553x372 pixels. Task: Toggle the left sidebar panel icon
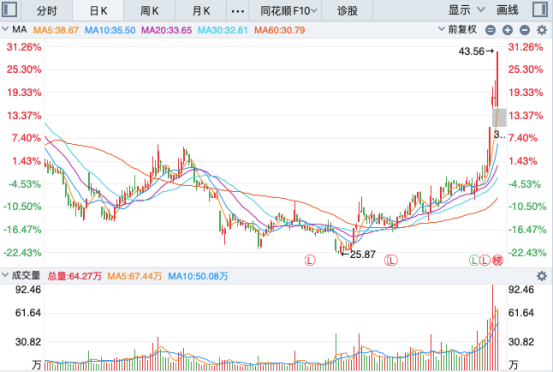click(x=10, y=9)
